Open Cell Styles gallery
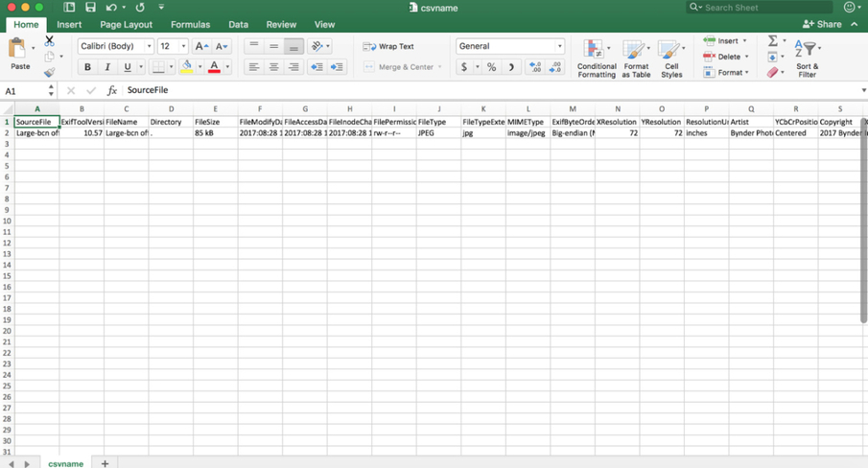 671,58
